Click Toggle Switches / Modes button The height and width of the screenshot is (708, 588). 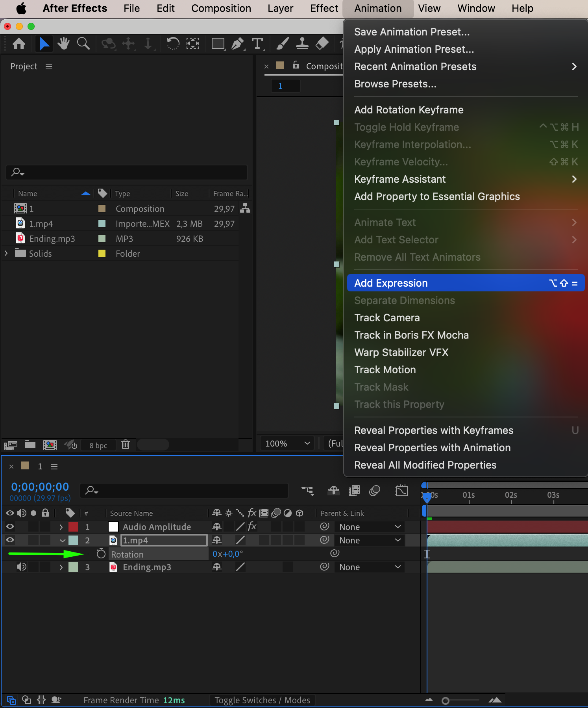[262, 700]
